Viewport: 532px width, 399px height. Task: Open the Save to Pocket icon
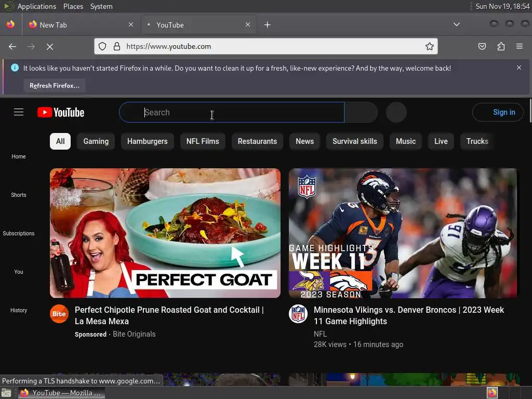tap(482, 46)
